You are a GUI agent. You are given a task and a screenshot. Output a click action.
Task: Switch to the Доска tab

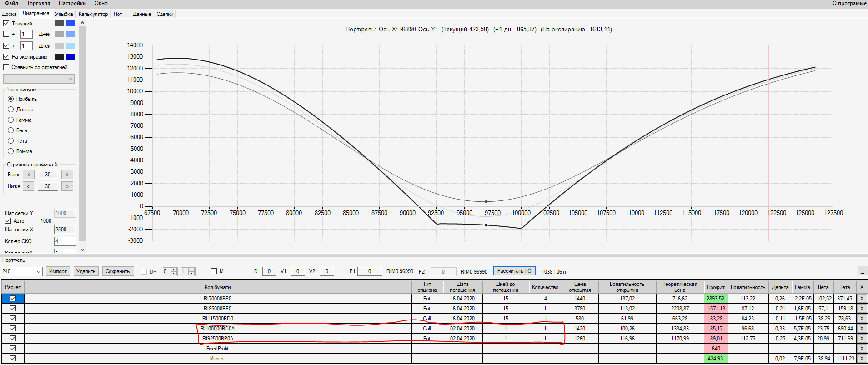pyautogui.click(x=9, y=14)
